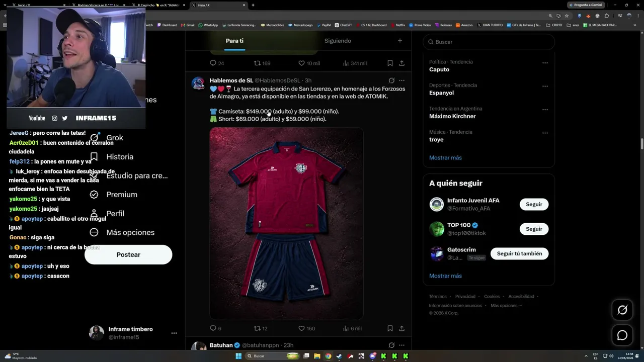The height and width of the screenshot is (362, 644).
Task: Like the post with 10 mil likes
Action: (x=309, y=63)
